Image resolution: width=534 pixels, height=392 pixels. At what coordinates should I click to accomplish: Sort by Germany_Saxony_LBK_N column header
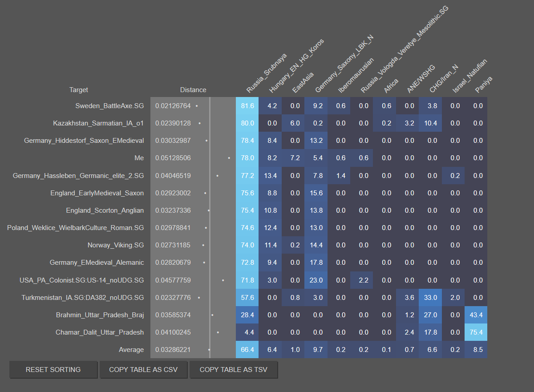point(344,64)
